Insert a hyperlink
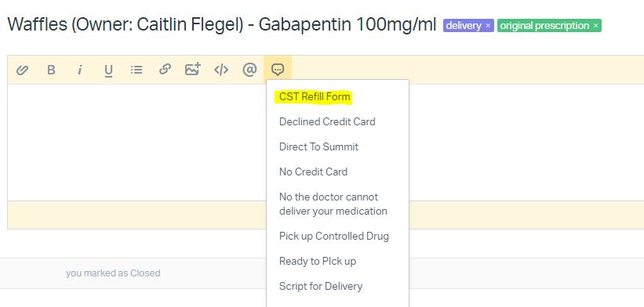 click(165, 69)
